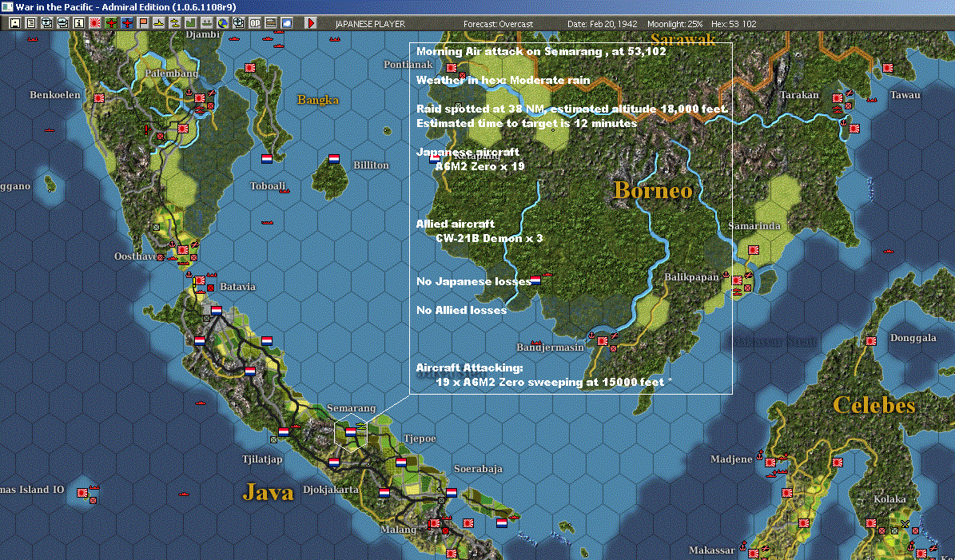Screen dimensions: 955x560
Task: Click the globe toolbar icon
Action: pyautogui.click(x=222, y=23)
